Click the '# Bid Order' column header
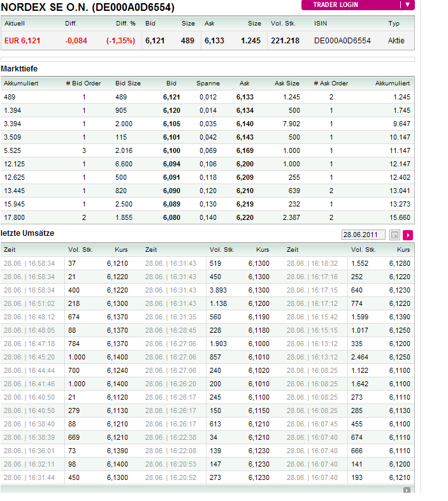Screen dimensions: 448x501 pyautogui.click(x=83, y=83)
